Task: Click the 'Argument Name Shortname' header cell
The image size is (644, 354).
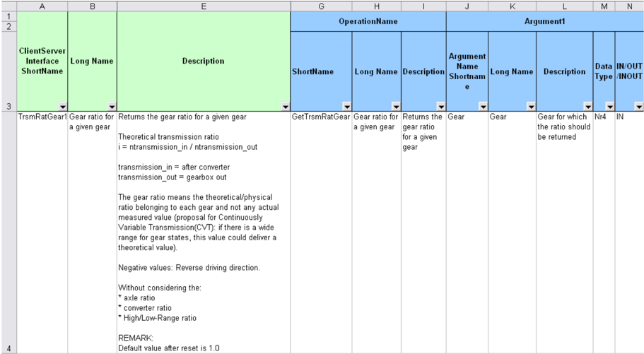Action: [x=467, y=71]
